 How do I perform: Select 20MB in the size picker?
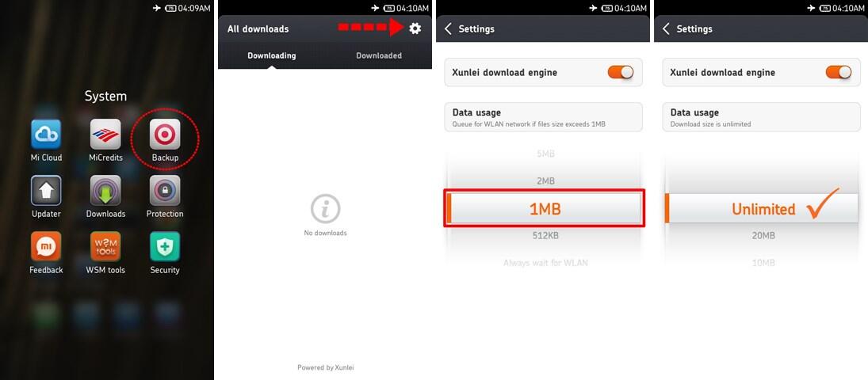(x=763, y=236)
